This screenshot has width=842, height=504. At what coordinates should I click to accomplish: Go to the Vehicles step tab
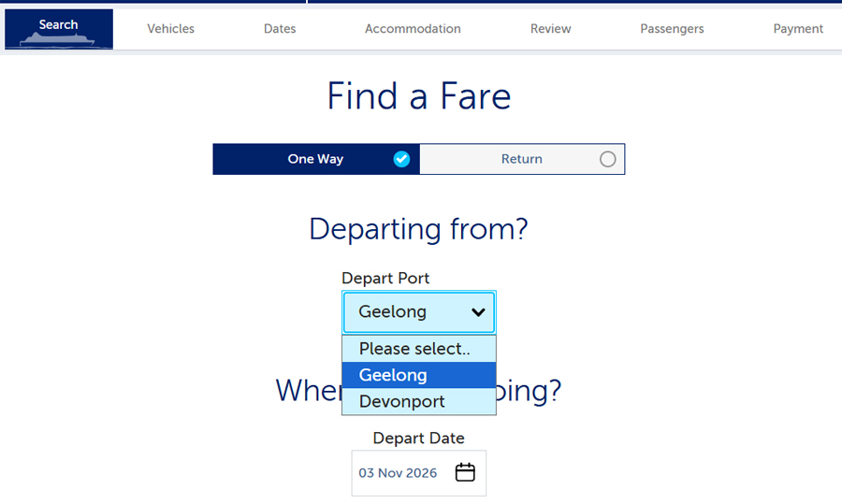pyautogui.click(x=171, y=29)
